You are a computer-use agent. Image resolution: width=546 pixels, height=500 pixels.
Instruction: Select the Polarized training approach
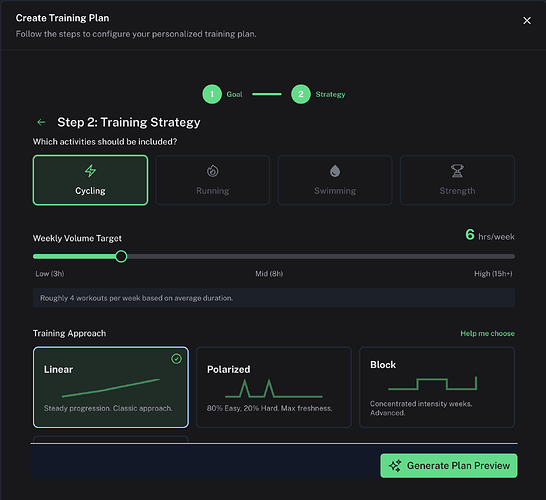tap(274, 387)
